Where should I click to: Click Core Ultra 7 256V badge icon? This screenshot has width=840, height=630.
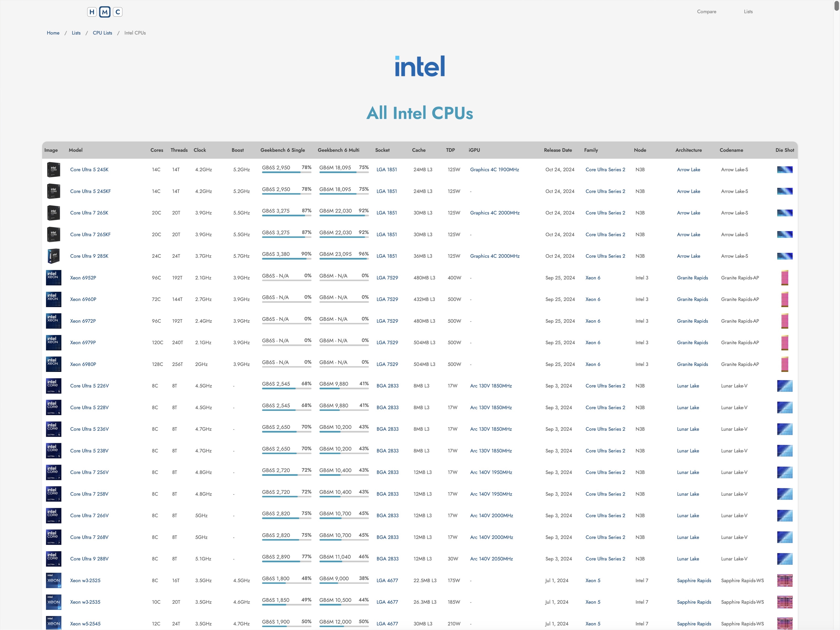(x=54, y=472)
